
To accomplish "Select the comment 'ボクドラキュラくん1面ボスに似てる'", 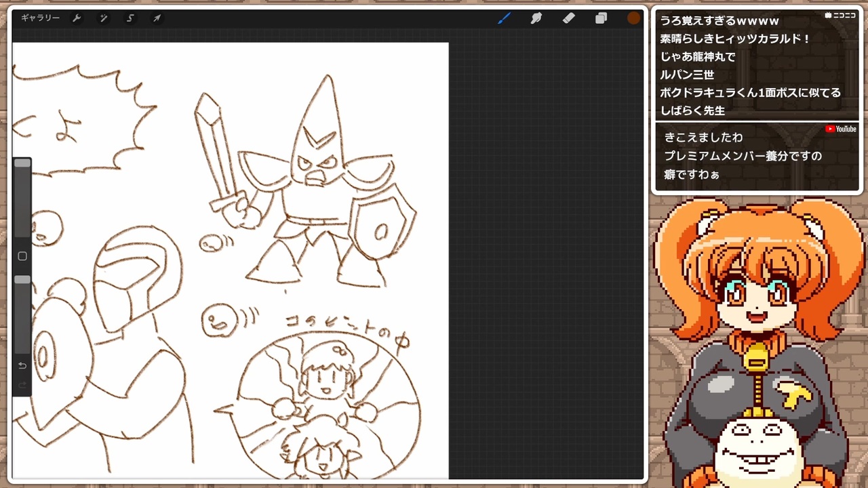I will [x=751, y=93].
